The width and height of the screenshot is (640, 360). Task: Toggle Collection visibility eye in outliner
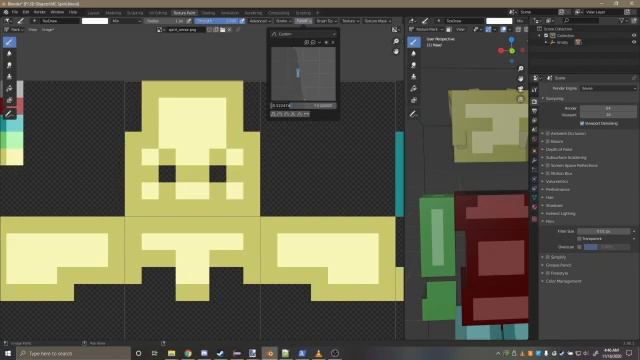click(x=634, y=36)
